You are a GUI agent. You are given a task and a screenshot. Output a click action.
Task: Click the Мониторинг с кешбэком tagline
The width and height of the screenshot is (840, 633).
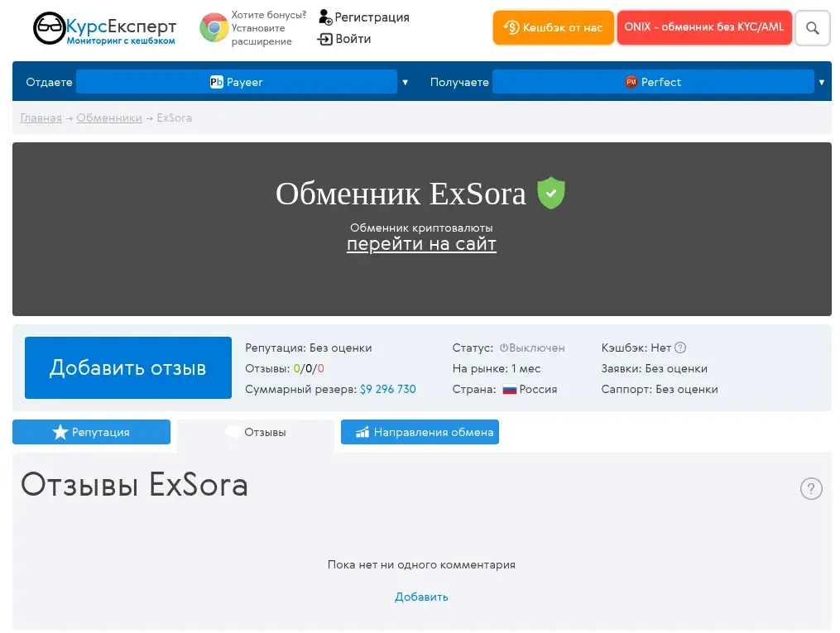click(121, 41)
